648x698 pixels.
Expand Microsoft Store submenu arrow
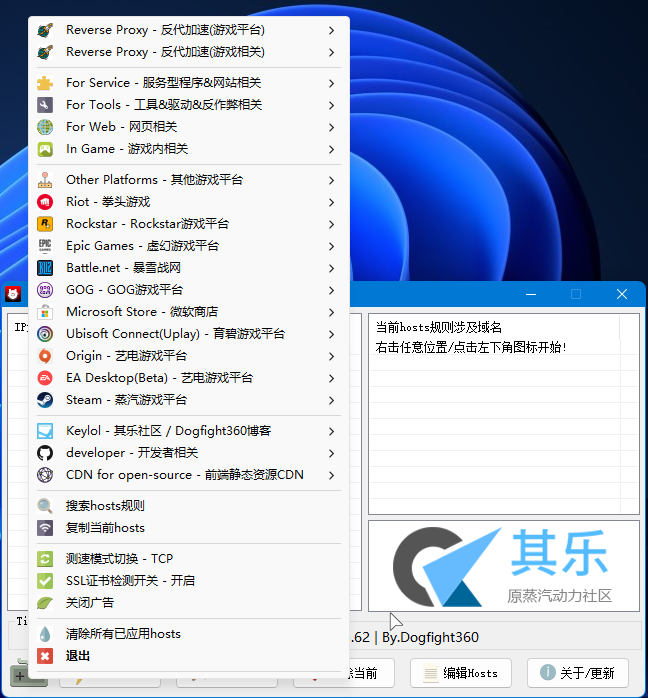[331, 312]
